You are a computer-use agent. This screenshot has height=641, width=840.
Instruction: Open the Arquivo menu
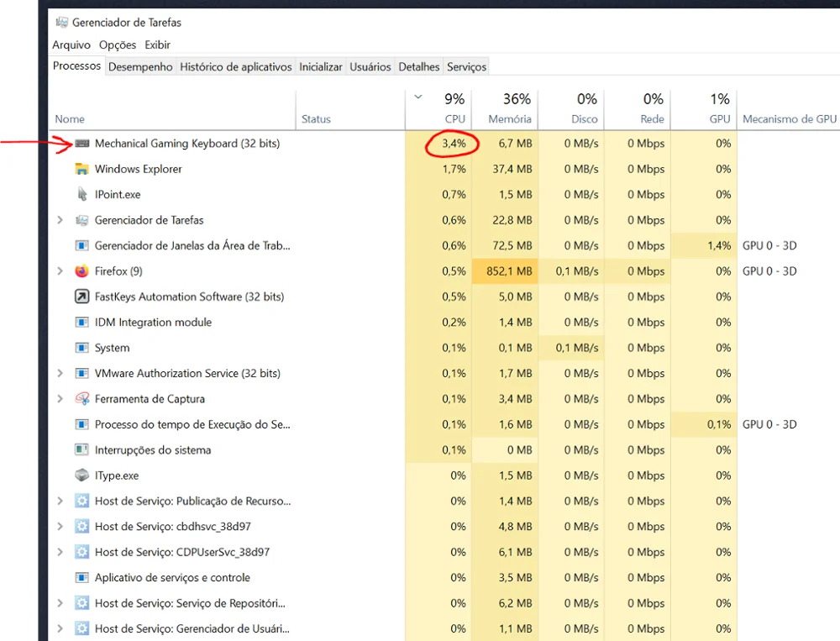click(71, 45)
